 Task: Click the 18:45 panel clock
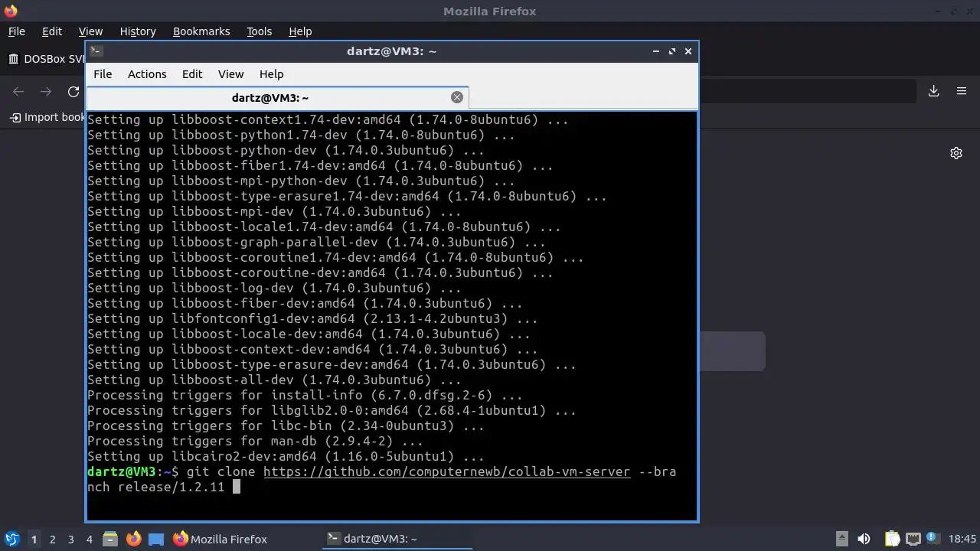pyautogui.click(x=962, y=539)
